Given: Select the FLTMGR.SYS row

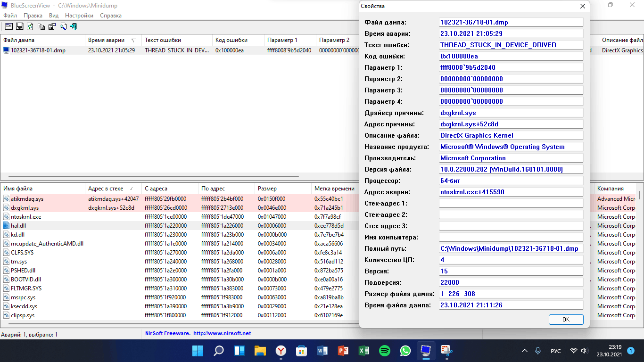Looking at the screenshot, I should coord(179,288).
